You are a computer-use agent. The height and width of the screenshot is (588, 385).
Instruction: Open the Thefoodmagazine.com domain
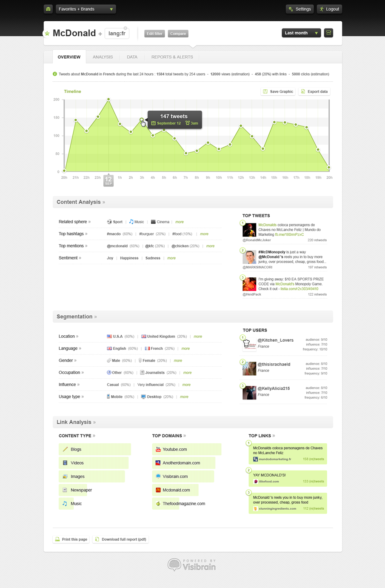point(179,504)
